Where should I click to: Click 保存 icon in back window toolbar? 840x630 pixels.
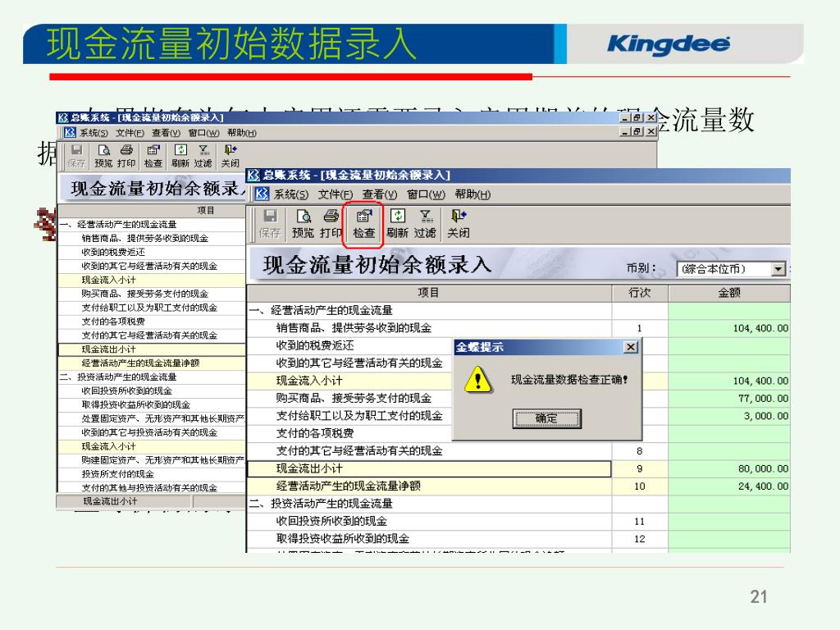click(x=76, y=156)
